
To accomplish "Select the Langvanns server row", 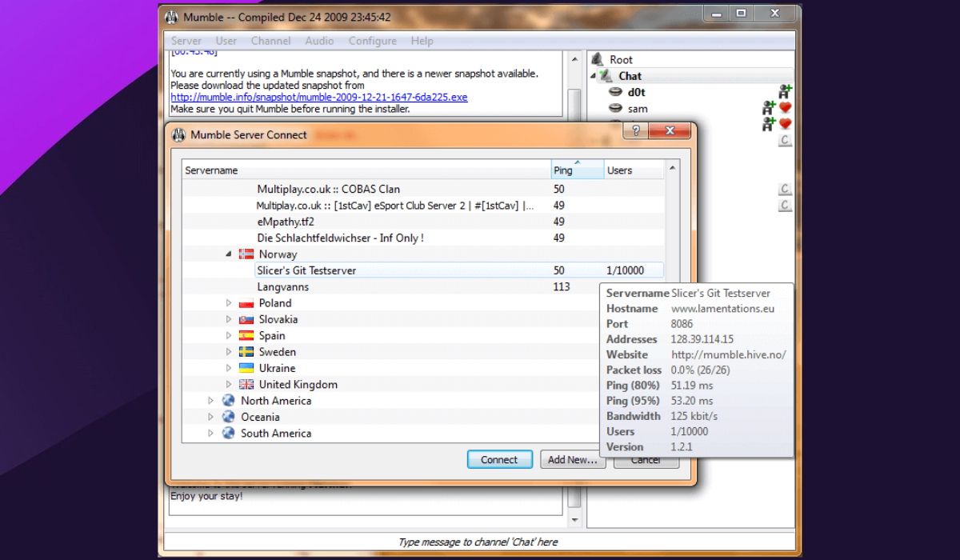I will (x=422, y=287).
